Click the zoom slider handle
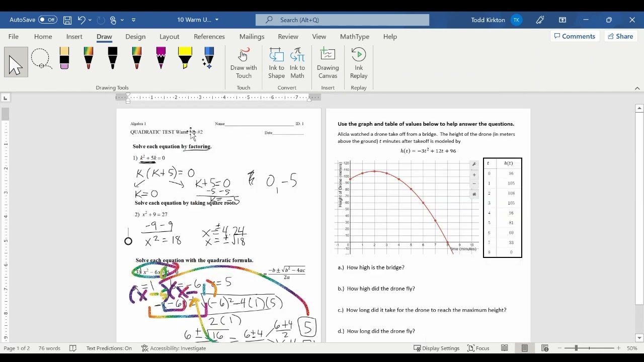 click(x=576, y=348)
